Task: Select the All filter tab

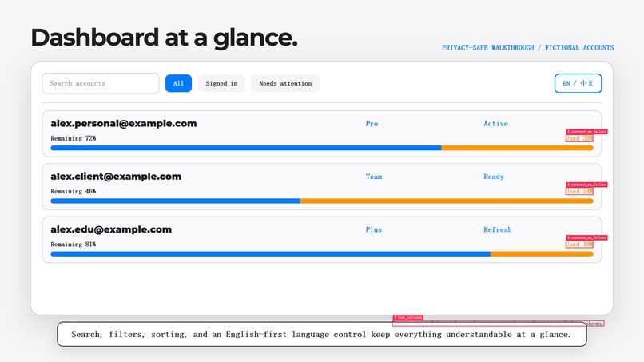Action: [178, 83]
